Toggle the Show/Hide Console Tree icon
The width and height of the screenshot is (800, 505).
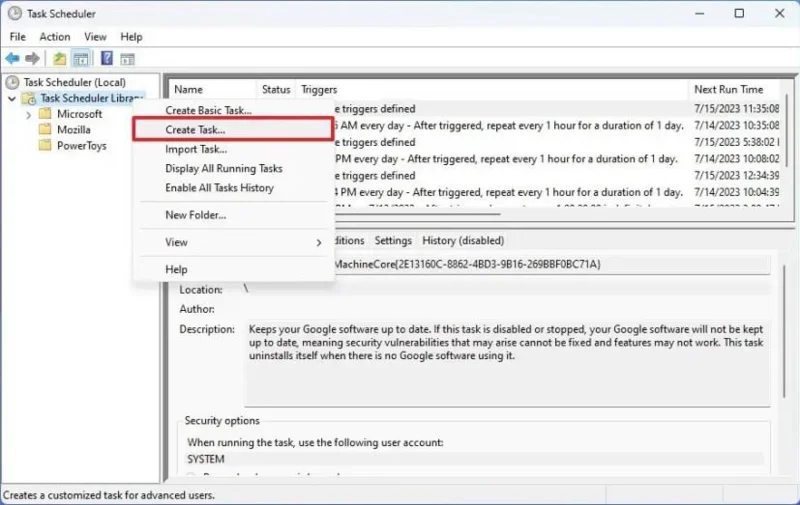[81, 59]
